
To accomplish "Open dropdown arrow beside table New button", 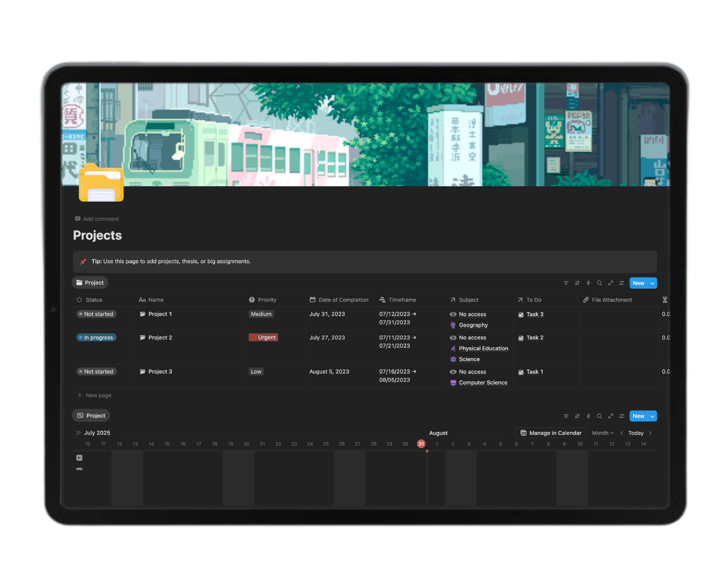I will 653,283.
